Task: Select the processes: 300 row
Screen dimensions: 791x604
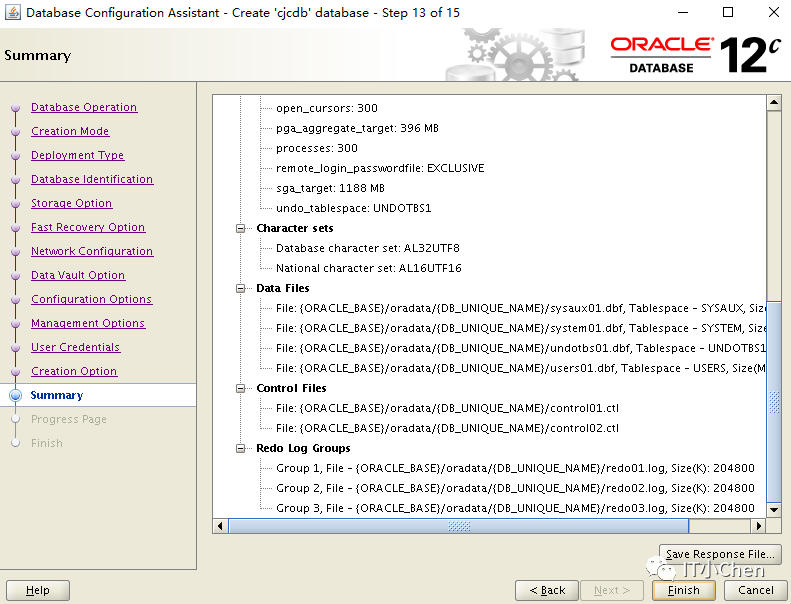Action: 317,148
